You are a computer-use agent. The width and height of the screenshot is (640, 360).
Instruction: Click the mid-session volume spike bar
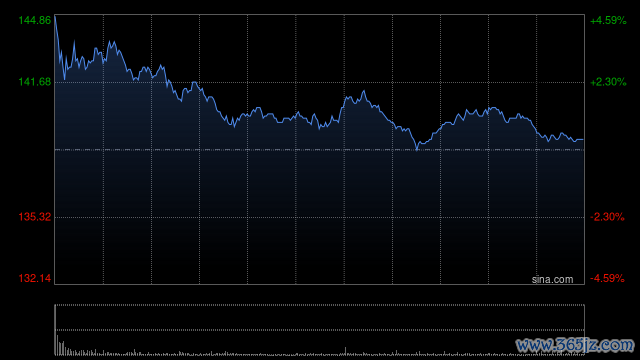(x=345, y=351)
